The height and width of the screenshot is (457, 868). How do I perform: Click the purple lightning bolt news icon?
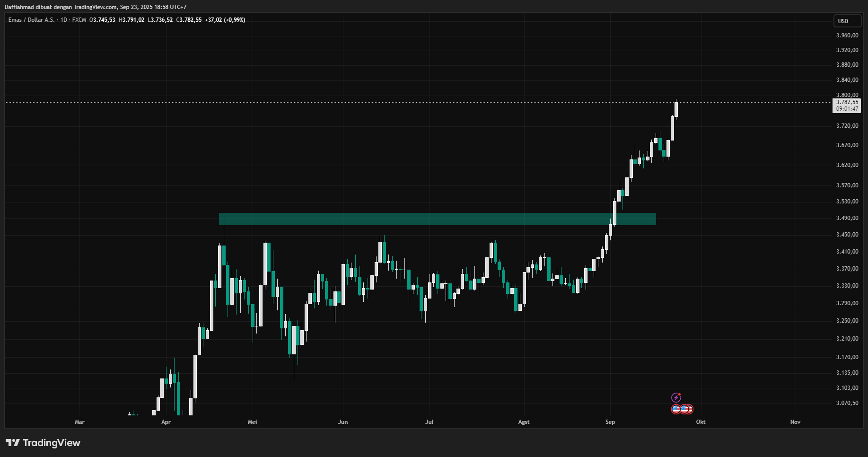[x=676, y=397]
